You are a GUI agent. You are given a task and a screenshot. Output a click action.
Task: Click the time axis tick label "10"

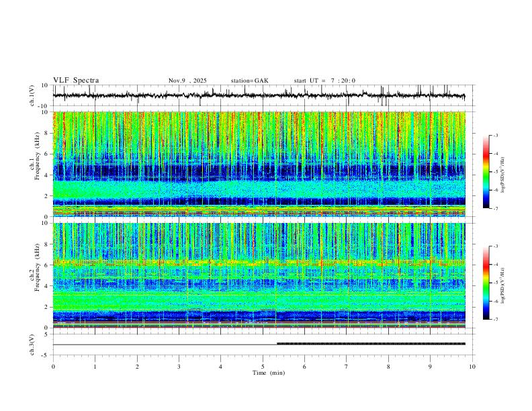coord(472,367)
